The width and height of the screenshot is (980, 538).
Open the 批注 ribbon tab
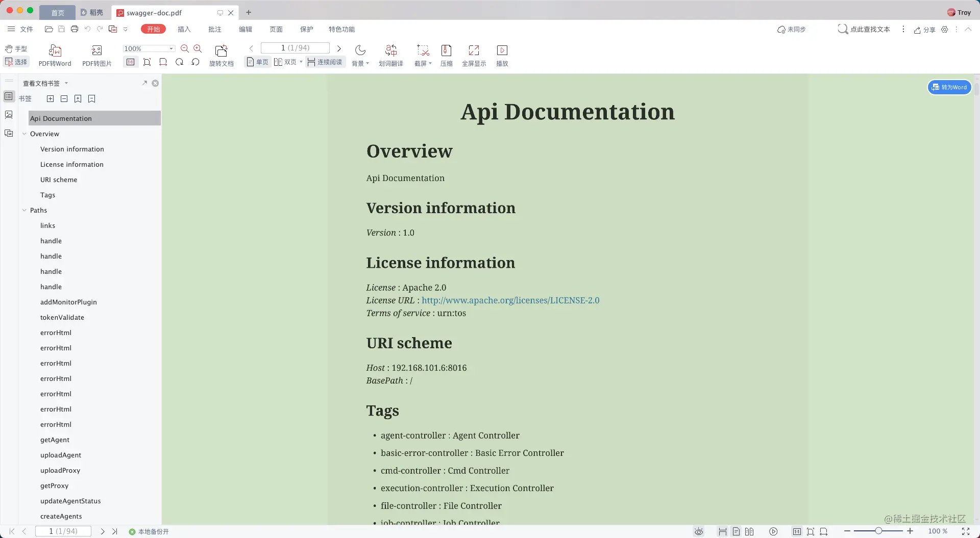[215, 29]
